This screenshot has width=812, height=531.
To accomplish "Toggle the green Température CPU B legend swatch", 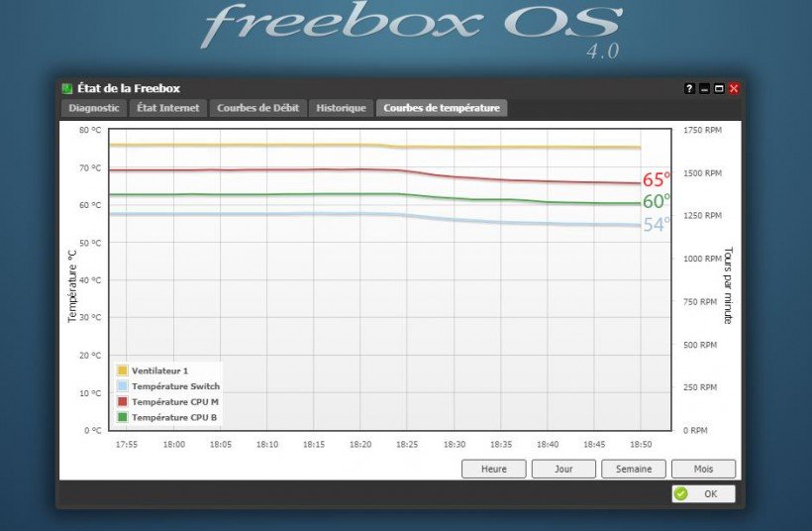I will 123,418.
